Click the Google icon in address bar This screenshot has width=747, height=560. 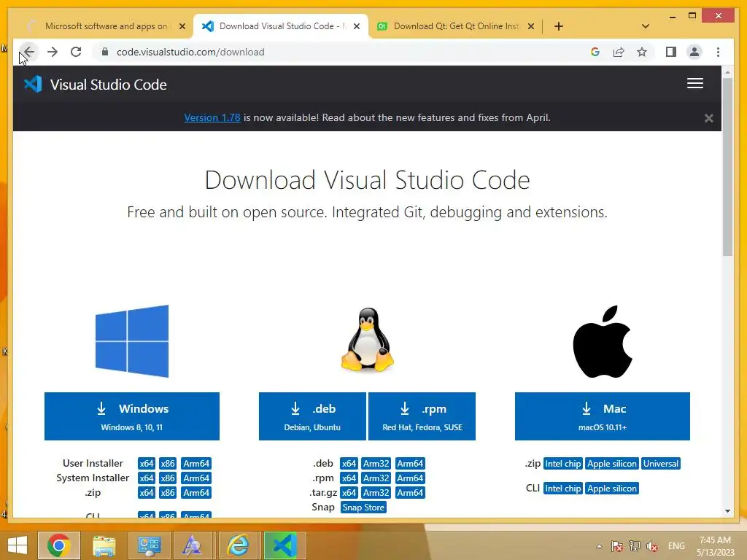coord(595,52)
